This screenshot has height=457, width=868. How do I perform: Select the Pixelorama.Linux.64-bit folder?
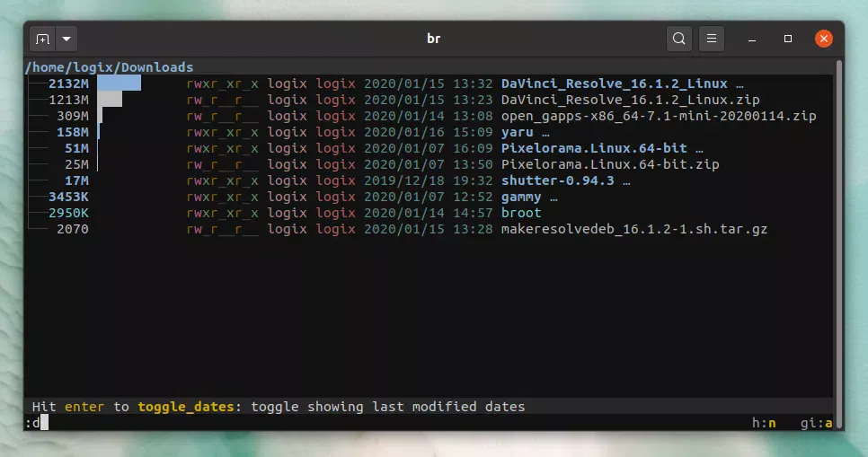[594, 148]
